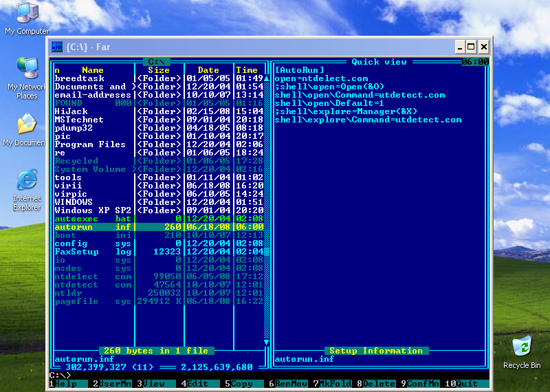Select the autoexec bat file
550x392 pixels.
tap(159, 219)
